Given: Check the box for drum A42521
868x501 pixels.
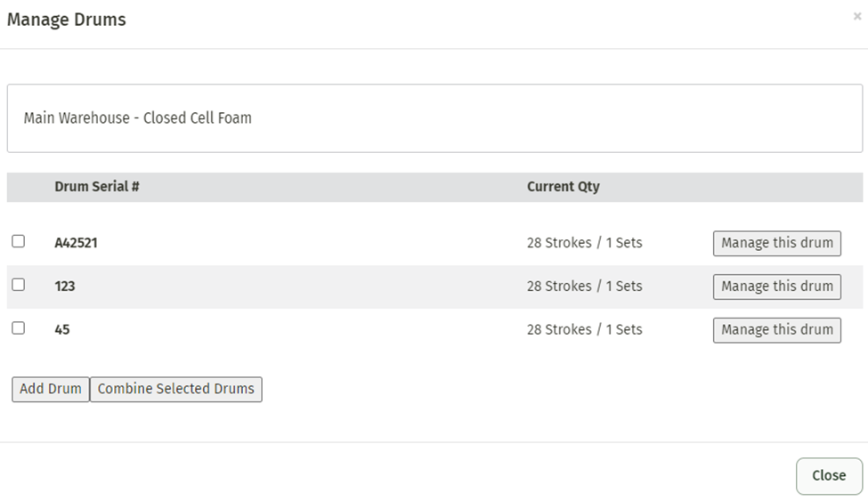Looking at the screenshot, I should point(18,241).
